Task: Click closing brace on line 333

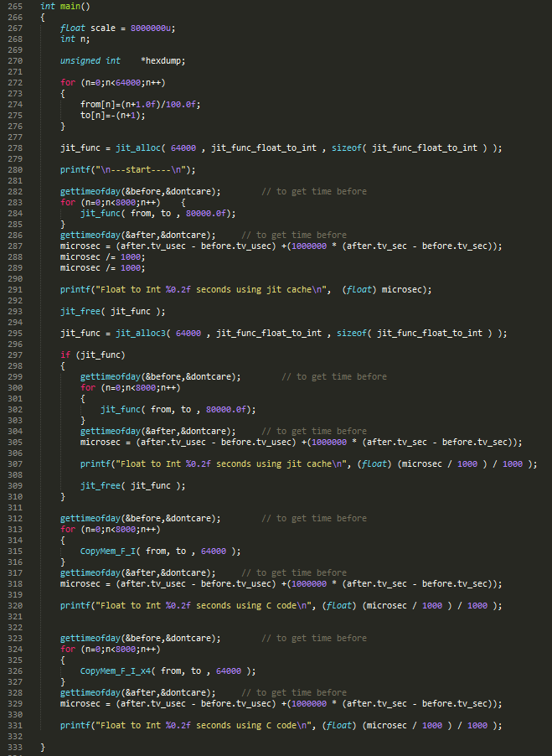Action: pos(43,748)
